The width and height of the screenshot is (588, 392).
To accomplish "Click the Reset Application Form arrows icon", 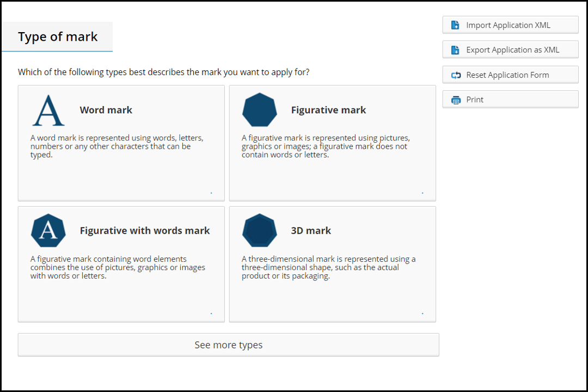I will point(456,75).
